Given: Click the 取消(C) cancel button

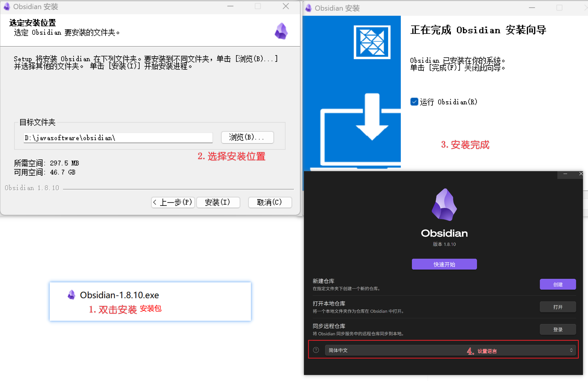Looking at the screenshot, I should tap(270, 202).
